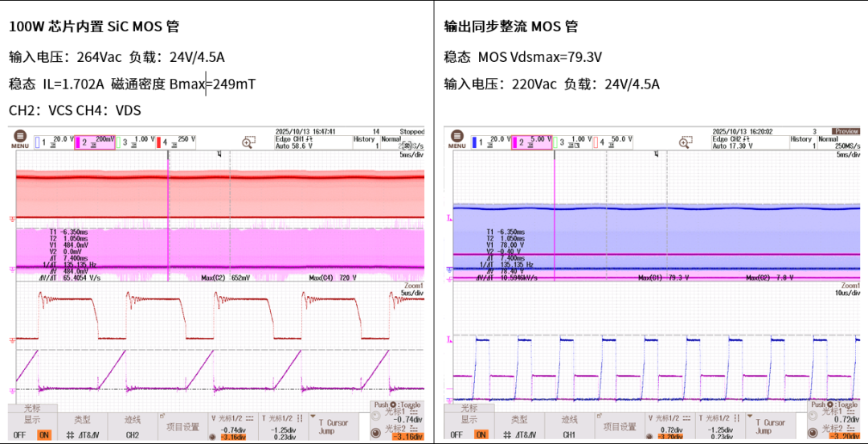Open the MENU icon on right oscilloscope
The image size is (868, 444).
pyautogui.click(x=457, y=140)
